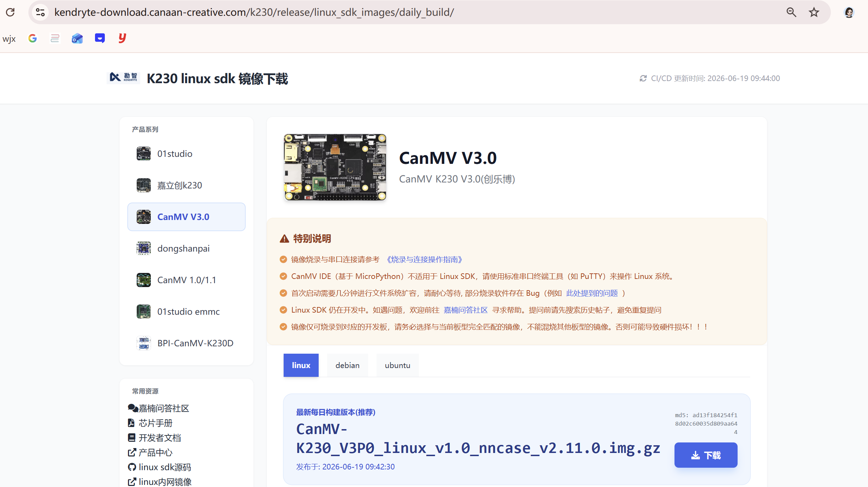Screen dimensions: 868x487
Task: Open the site information icon in the address bar
Action: [x=41, y=12]
